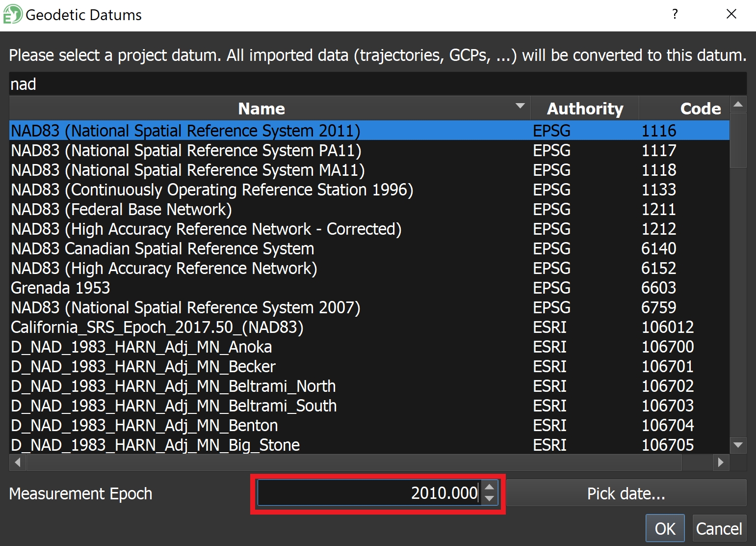Sort list by Name column header
Screen dimensions: 756x546
tap(261, 109)
